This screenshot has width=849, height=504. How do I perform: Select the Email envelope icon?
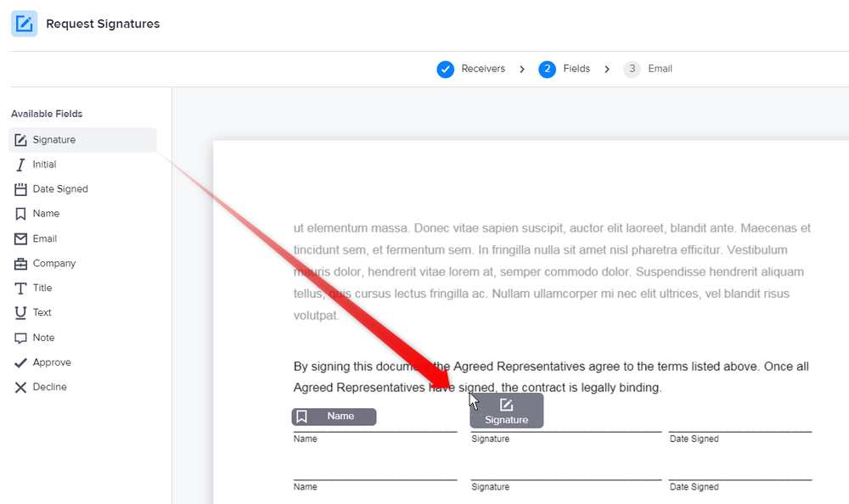pyautogui.click(x=20, y=238)
